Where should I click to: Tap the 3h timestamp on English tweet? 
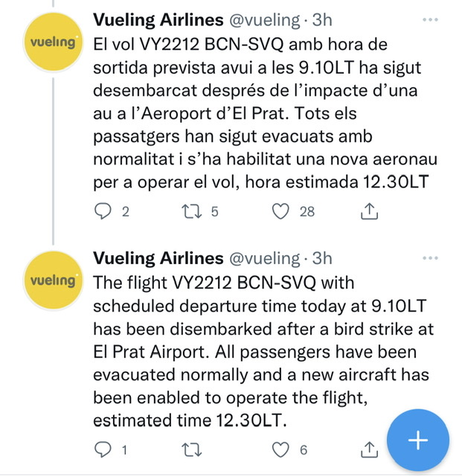coord(322,258)
